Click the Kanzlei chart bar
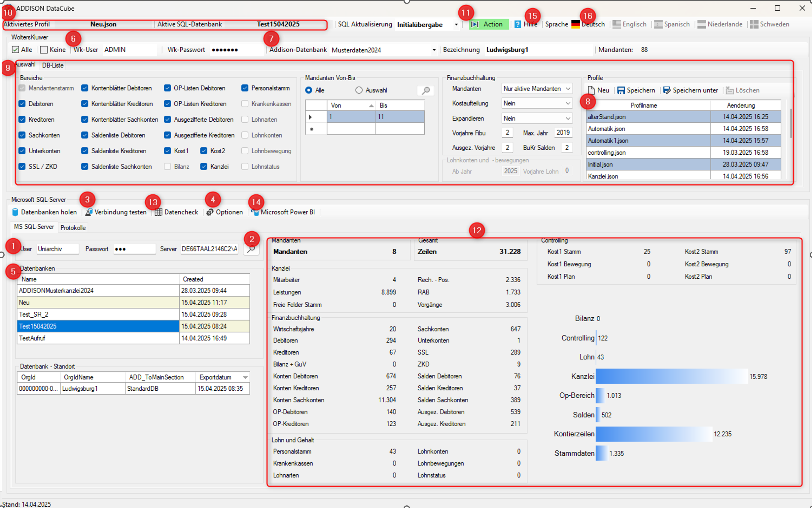This screenshot has width=812, height=508. 672,376
